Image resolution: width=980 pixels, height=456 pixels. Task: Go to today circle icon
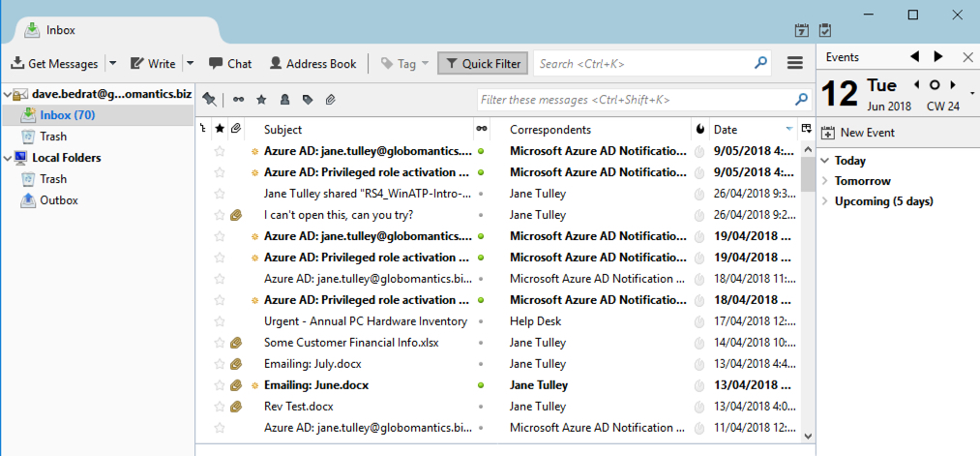(x=935, y=85)
